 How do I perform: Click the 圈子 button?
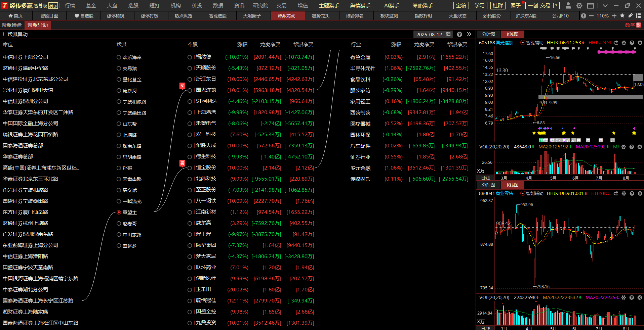pyautogui.click(x=516, y=5)
